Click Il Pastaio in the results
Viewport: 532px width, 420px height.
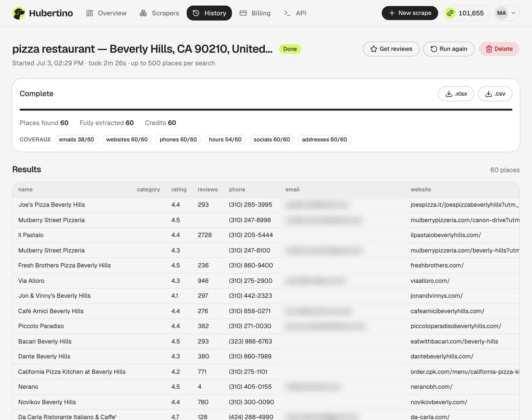tap(31, 235)
